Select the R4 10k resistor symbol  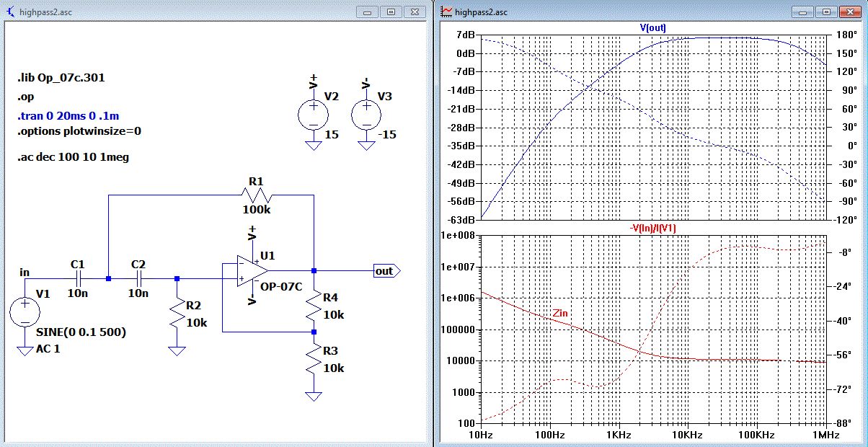313,306
